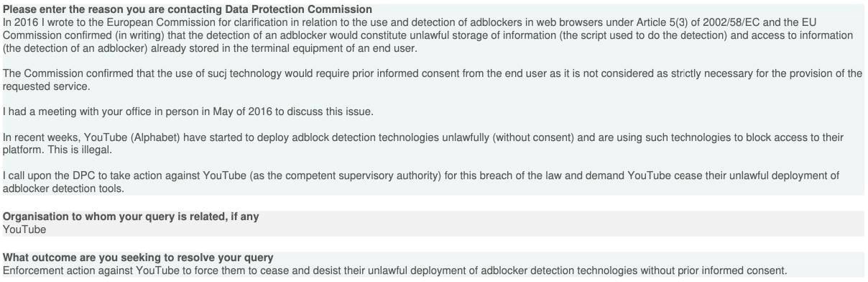This screenshot has height=282, width=868.
Task: Click the paragraph starting 'In recent weeks, YouTube'
Action: pyautogui.click(x=423, y=143)
